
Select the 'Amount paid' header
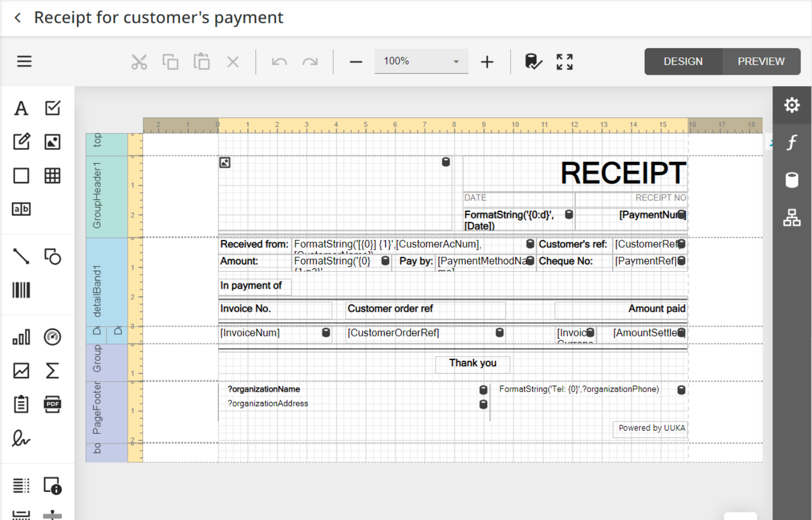tap(621, 310)
